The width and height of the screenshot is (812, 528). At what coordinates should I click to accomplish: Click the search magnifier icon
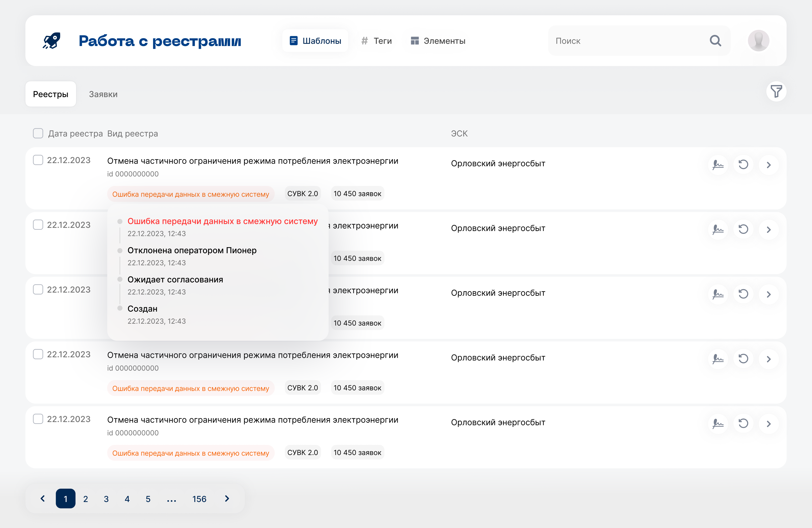point(715,41)
